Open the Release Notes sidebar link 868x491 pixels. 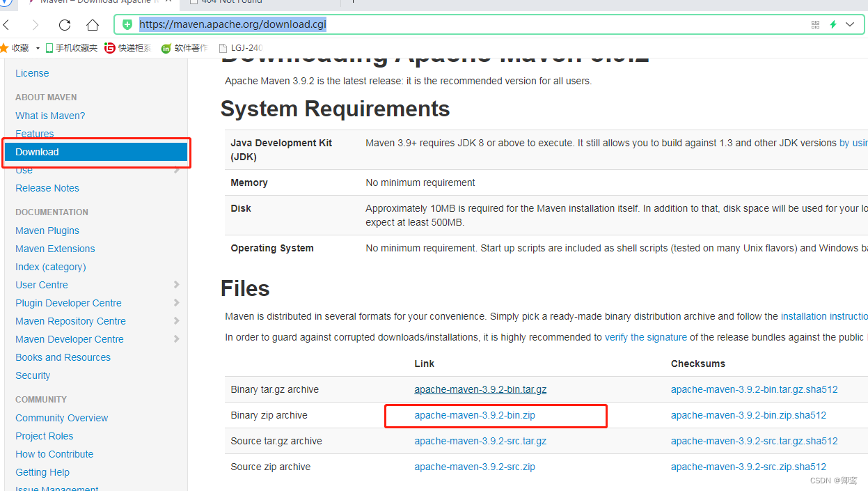point(47,188)
